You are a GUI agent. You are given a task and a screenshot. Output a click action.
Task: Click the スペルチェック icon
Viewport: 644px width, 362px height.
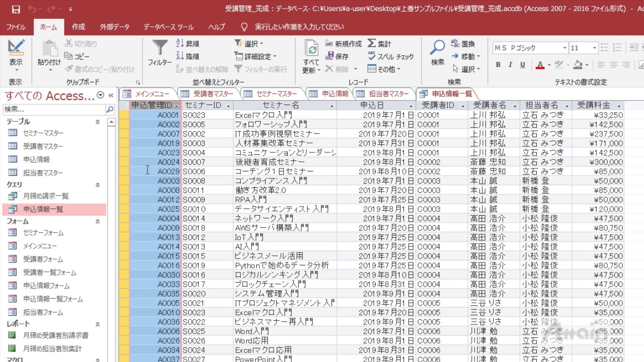point(372,56)
